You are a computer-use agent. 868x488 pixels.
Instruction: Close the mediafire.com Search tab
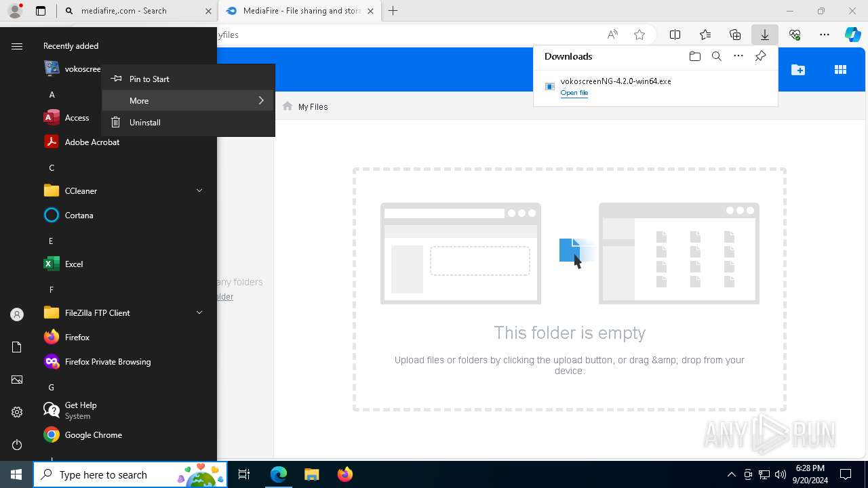point(208,11)
